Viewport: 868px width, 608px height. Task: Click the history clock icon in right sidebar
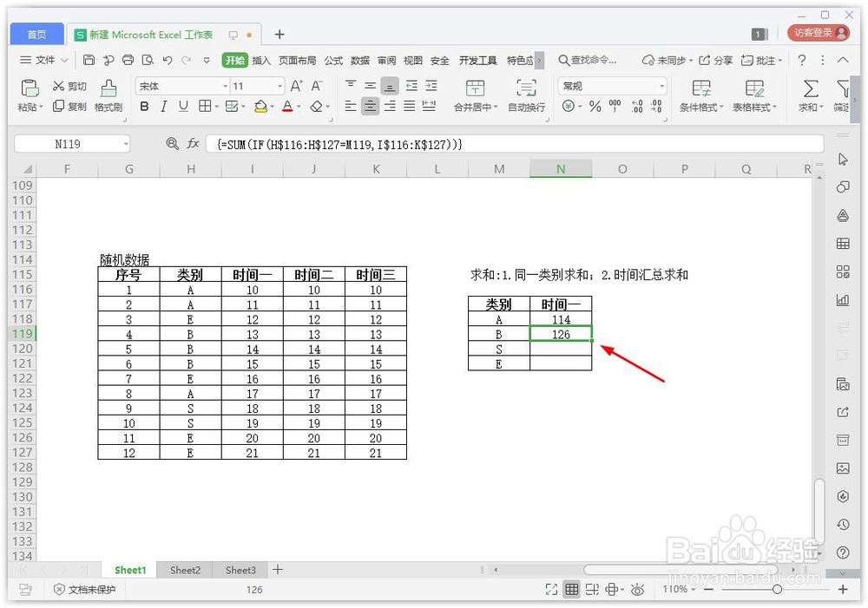[x=843, y=524]
